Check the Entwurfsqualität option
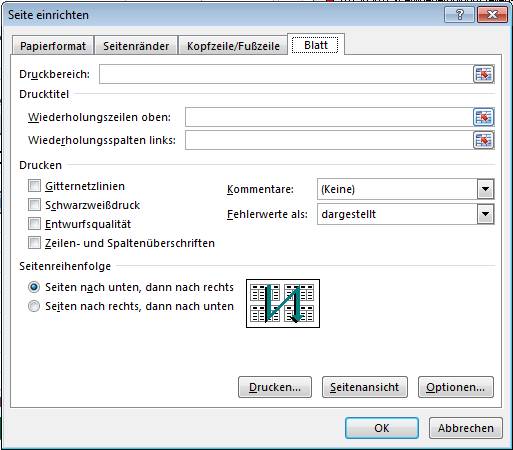This screenshot has width=513, height=450. 34,224
